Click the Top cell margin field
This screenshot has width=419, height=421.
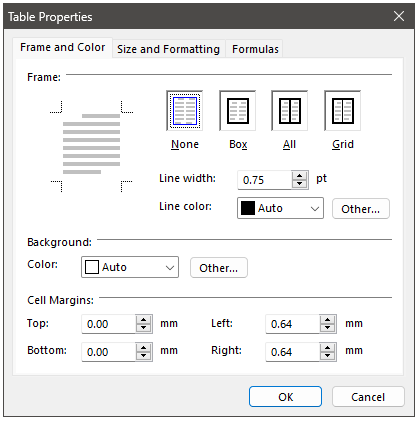click(109, 324)
